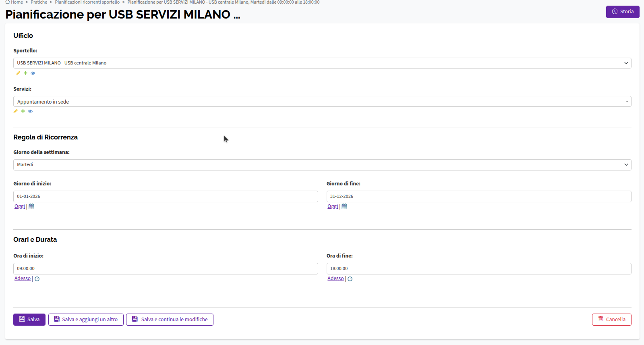644x345 pixels.
Task: Click the green plus icon under Sportello
Action: [25, 73]
